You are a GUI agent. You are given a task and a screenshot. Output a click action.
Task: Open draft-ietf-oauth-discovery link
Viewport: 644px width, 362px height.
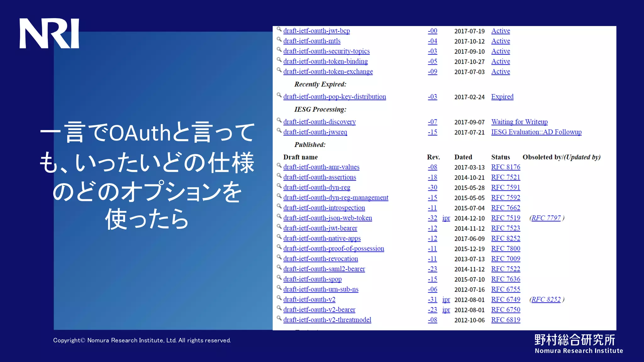click(x=319, y=122)
